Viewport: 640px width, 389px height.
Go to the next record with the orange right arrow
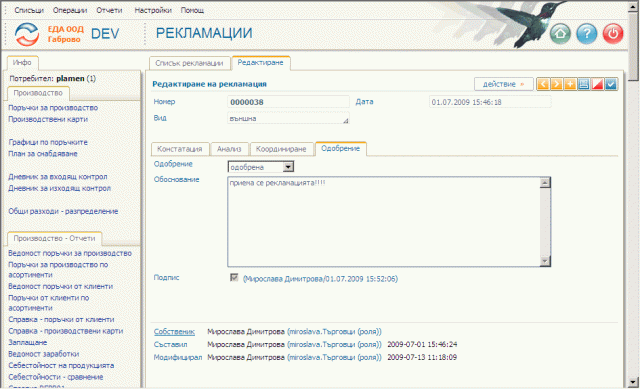[x=556, y=84]
